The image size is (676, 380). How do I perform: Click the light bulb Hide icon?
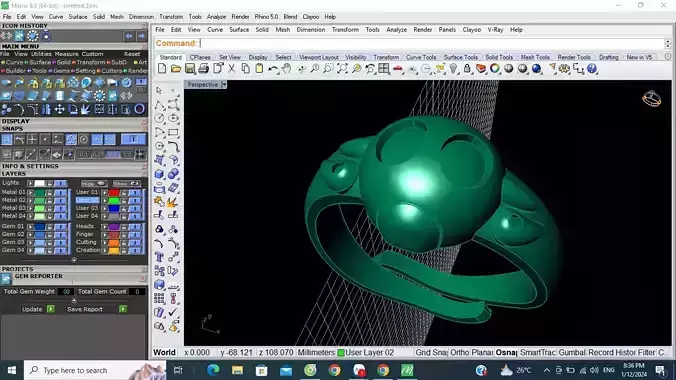click(x=453, y=69)
